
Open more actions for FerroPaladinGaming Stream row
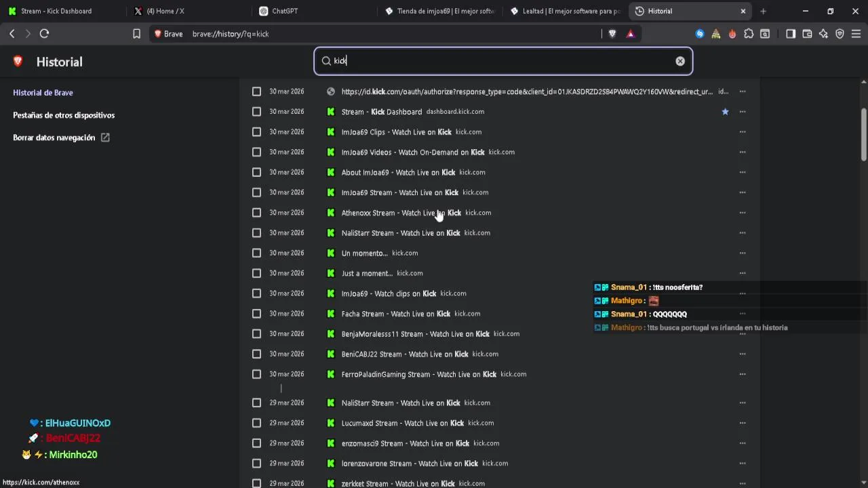pyautogui.click(x=743, y=374)
